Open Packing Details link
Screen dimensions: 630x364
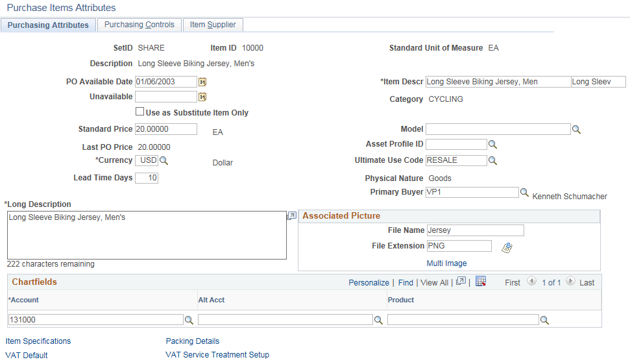(193, 341)
